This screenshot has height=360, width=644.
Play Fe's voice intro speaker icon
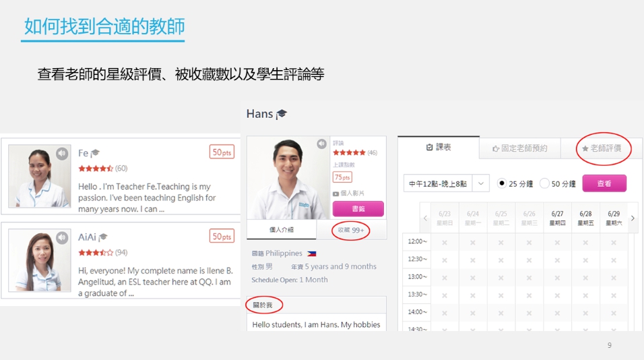pos(62,154)
